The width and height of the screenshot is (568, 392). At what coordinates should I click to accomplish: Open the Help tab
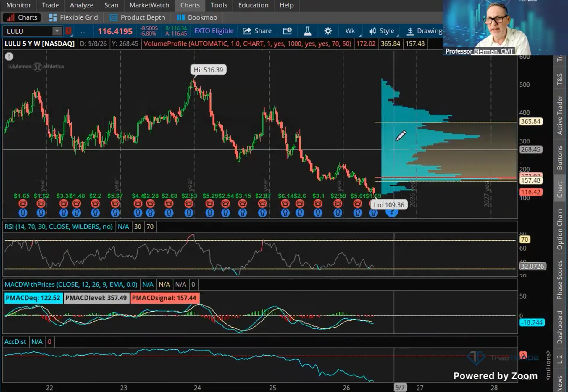pos(286,5)
